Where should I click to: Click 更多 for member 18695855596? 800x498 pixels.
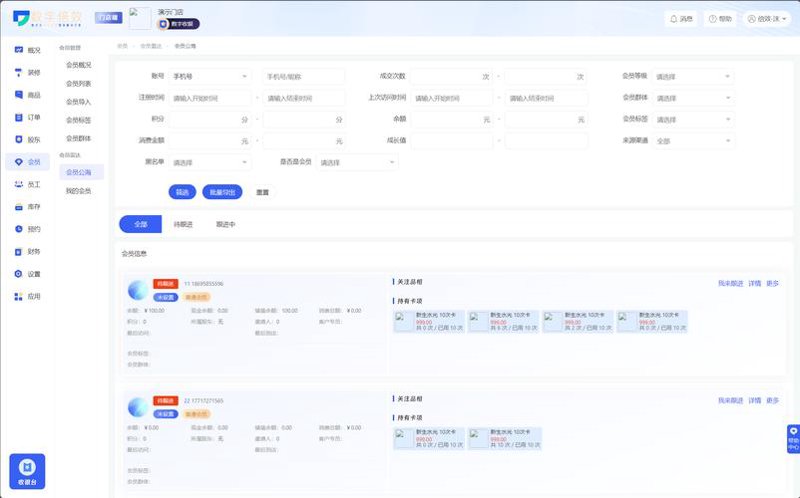click(772, 284)
